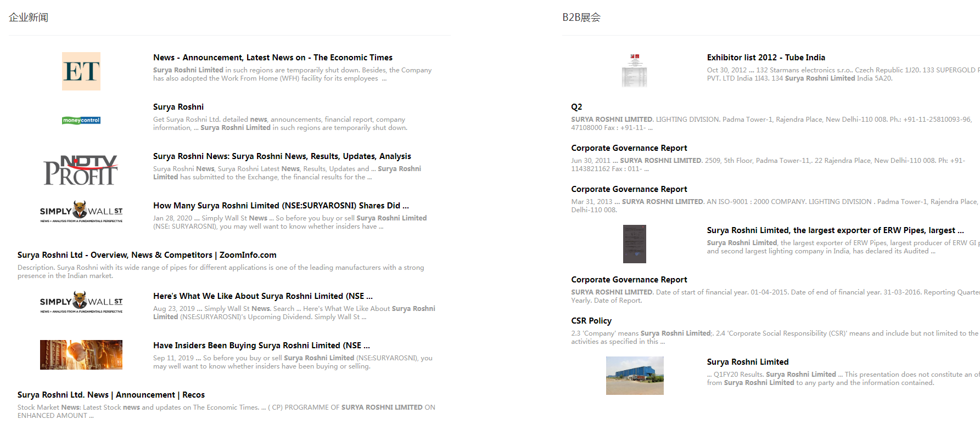Open 'Surya Roshni Limited, the largest exporter' link

(835, 230)
